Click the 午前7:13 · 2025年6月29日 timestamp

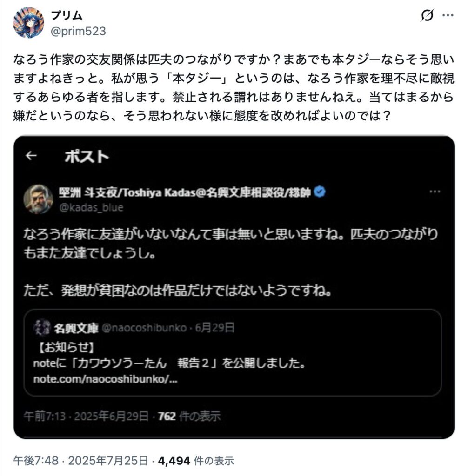pos(87,416)
